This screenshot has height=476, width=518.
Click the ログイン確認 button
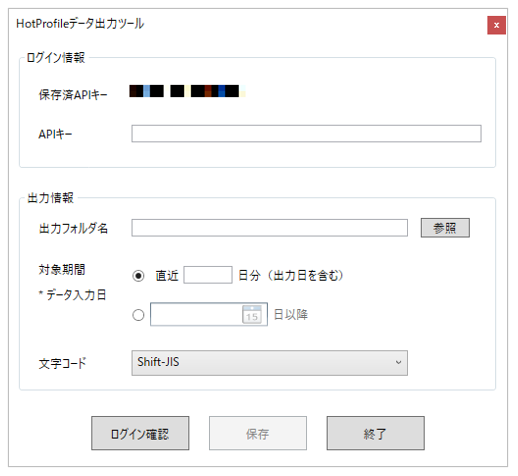click(140, 433)
